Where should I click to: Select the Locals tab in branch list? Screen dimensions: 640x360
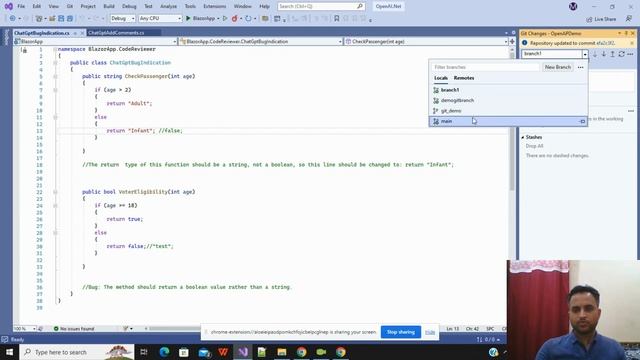click(x=441, y=78)
